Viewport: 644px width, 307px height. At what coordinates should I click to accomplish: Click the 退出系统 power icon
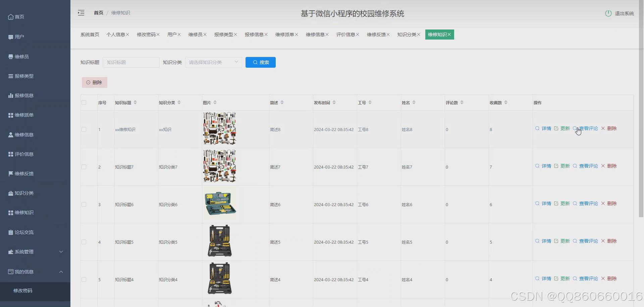pyautogui.click(x=609, y=13)
